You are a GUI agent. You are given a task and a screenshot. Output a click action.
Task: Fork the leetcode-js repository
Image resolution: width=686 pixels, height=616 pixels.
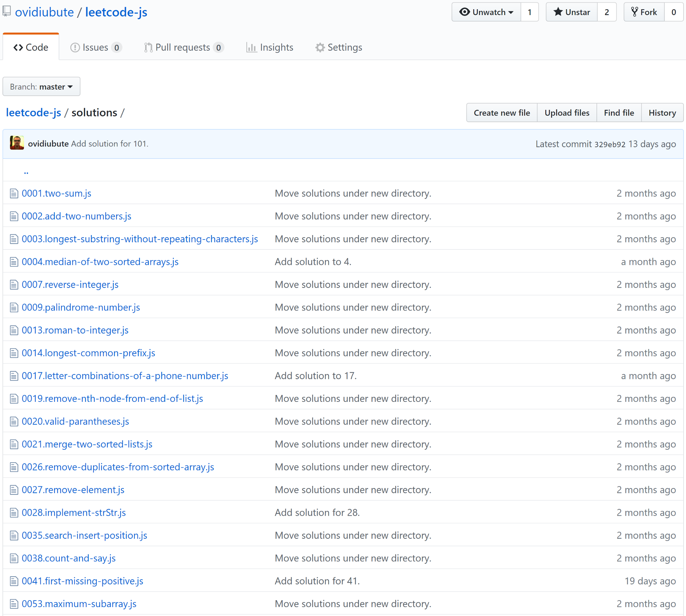click(644, 12)
